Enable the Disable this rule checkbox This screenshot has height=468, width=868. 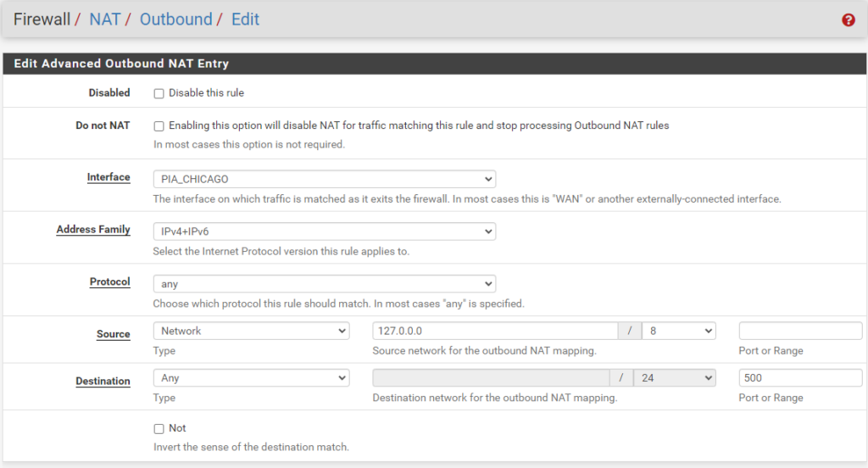click(x=159, y=93)
